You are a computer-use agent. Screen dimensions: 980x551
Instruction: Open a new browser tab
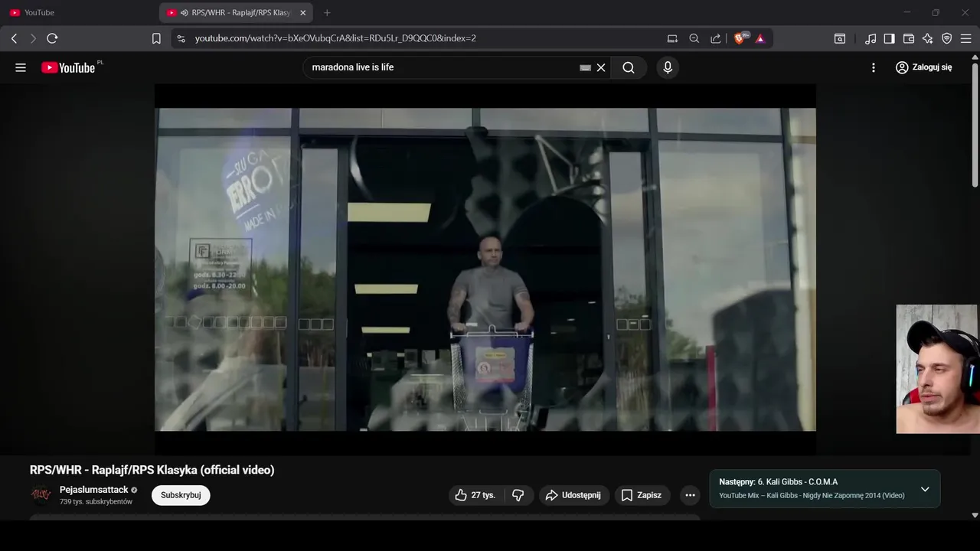pos(327,13)
